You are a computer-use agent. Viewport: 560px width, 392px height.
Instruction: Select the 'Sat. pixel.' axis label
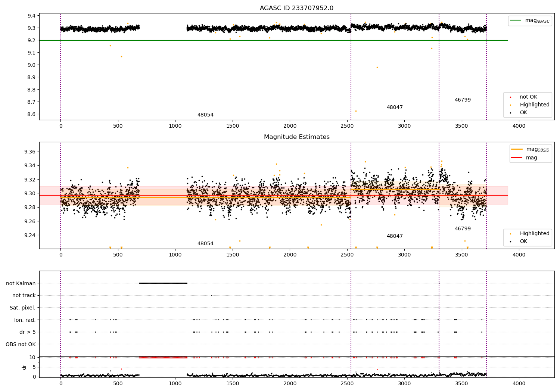(x=23, y=308)
